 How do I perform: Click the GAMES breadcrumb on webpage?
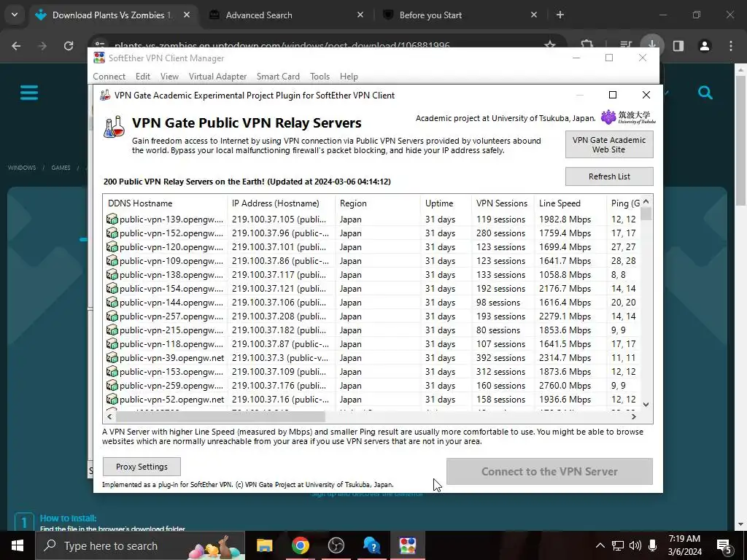click(x=61, y=168)
